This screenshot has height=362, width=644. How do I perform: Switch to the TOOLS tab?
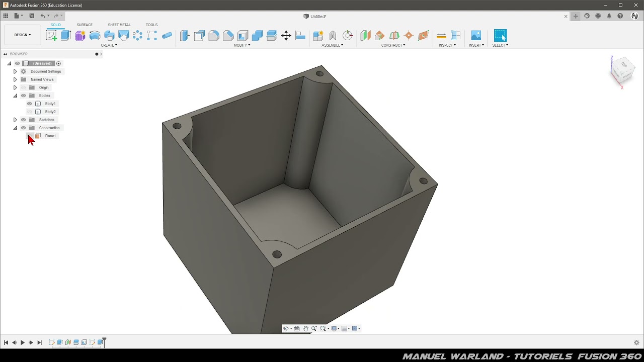[x=151, y=25]
